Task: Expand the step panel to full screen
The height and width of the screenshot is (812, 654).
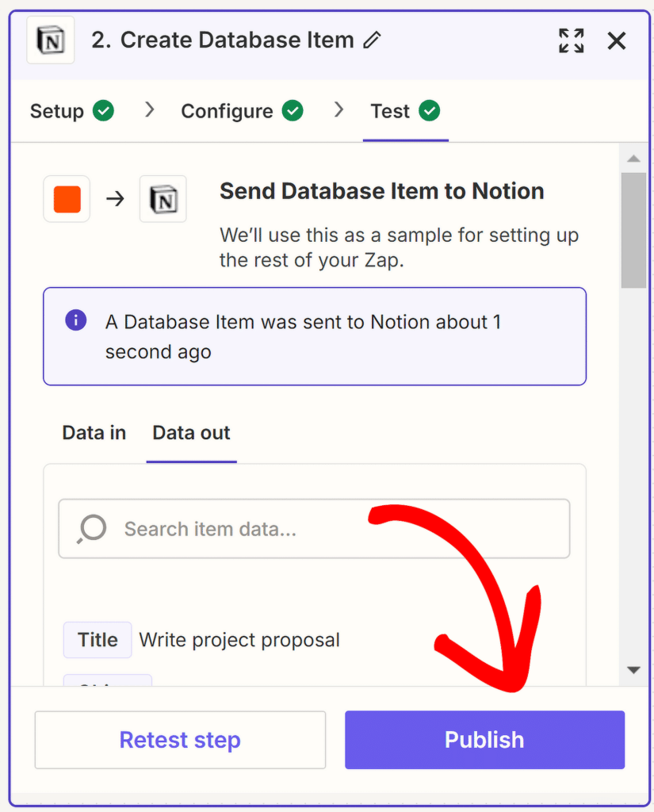Action: (x=571, y=40)
